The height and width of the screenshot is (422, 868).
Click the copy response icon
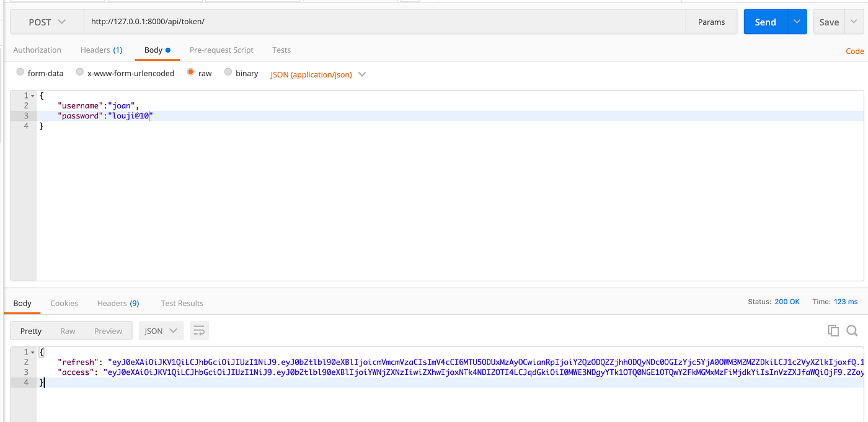(x=833, y=330)
